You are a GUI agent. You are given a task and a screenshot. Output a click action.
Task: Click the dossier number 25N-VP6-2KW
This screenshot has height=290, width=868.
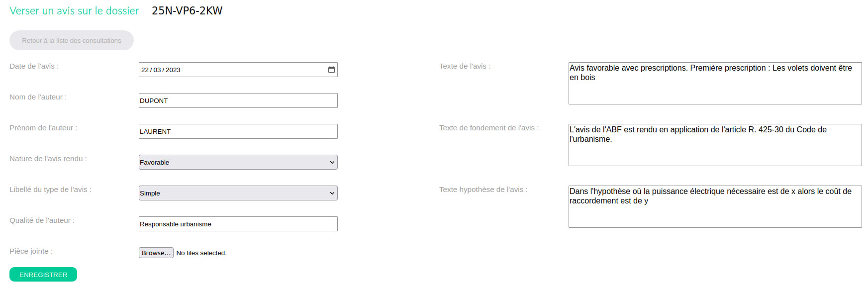[x=187, y=10]
